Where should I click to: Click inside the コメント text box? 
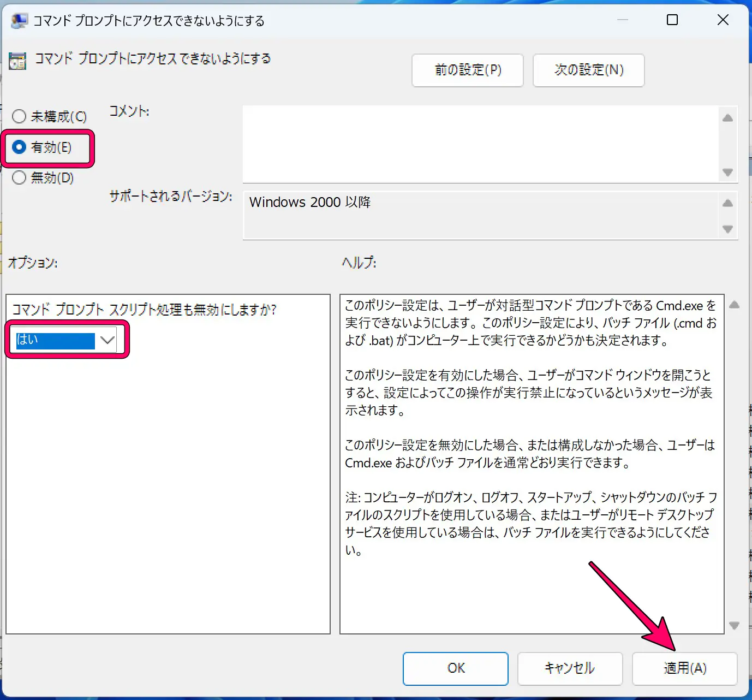pyautogui.click(x=480, y=144)
